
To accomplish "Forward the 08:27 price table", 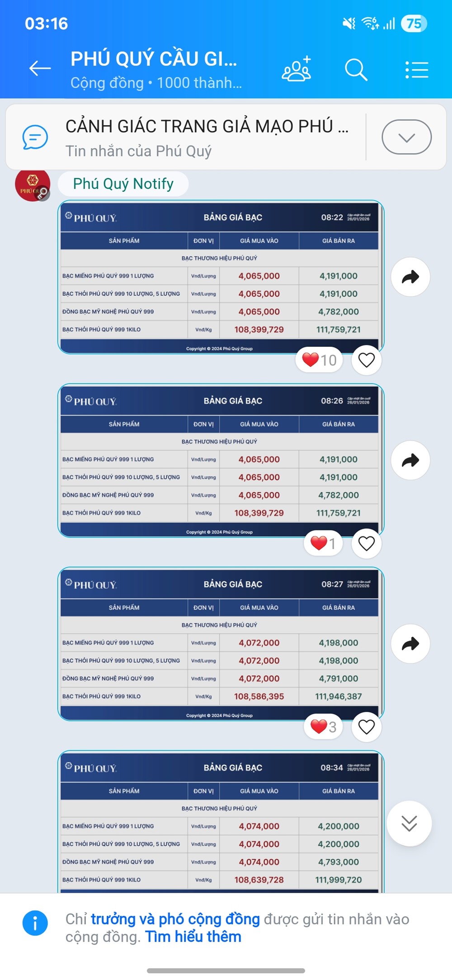I will (410, 644).
